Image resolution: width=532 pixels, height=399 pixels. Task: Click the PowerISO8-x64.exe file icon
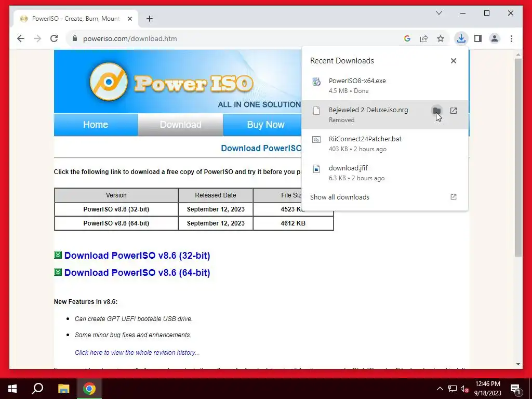pos(316,82)
